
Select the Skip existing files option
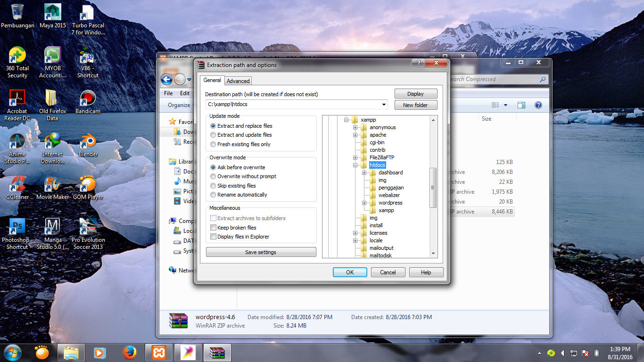point(233,186)
